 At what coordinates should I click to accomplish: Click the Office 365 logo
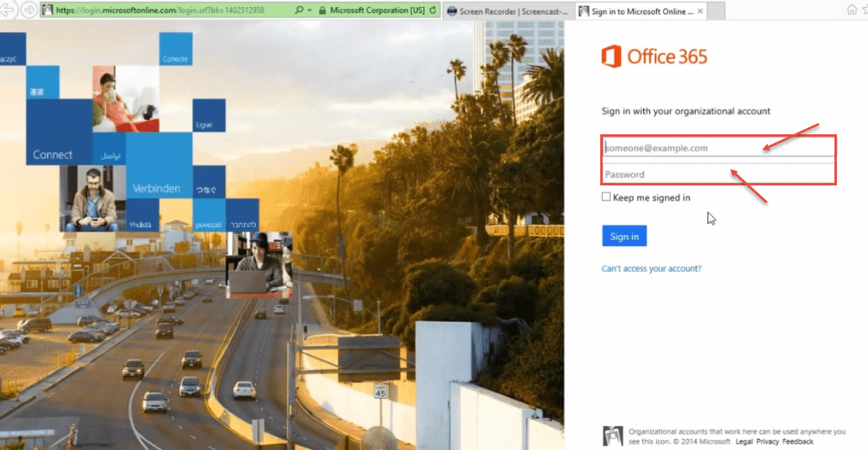pyautogui.click(x=655, y=57)
